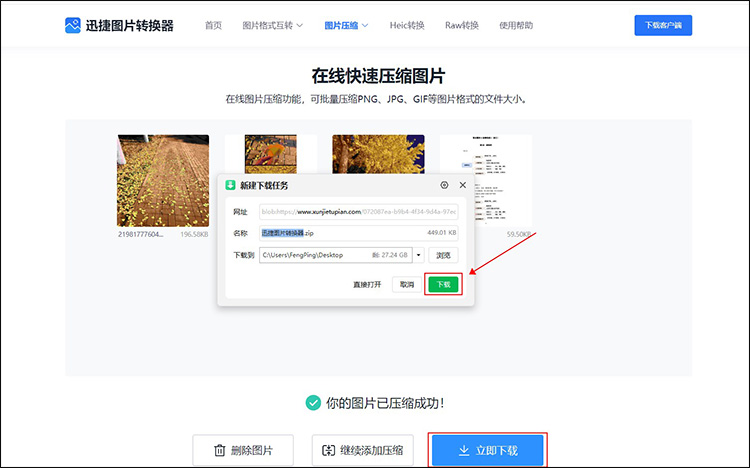Click the 取消 button

[407, 285]
